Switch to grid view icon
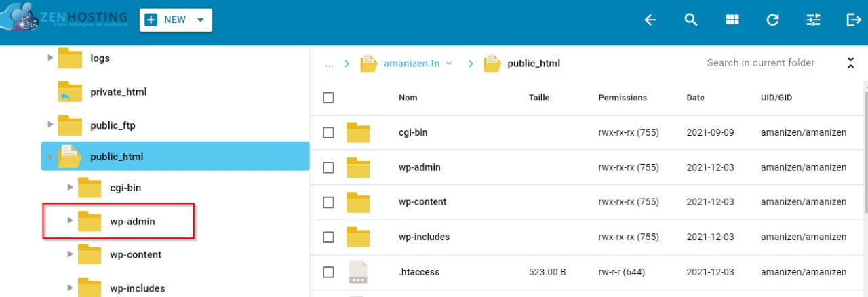This screenshot has height=297, width=868. tap(732, 20)
